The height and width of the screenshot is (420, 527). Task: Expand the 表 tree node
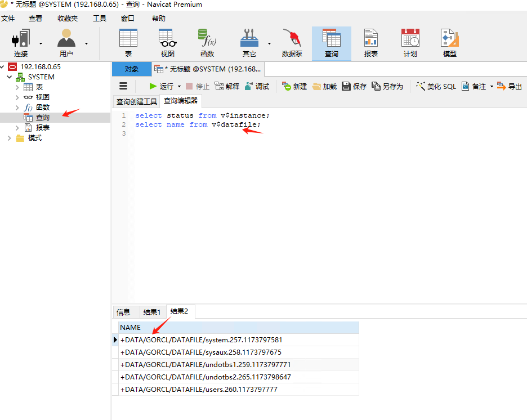pos(17,87)
